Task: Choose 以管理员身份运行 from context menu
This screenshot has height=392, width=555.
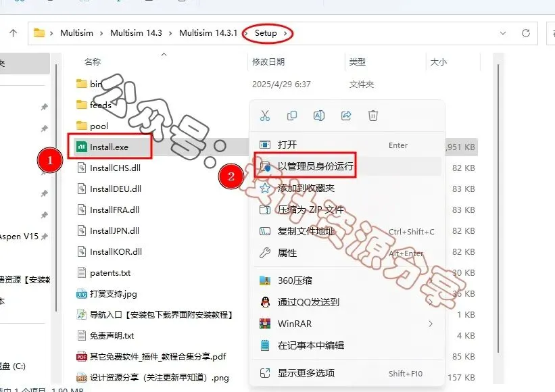Action: [347, 166]
